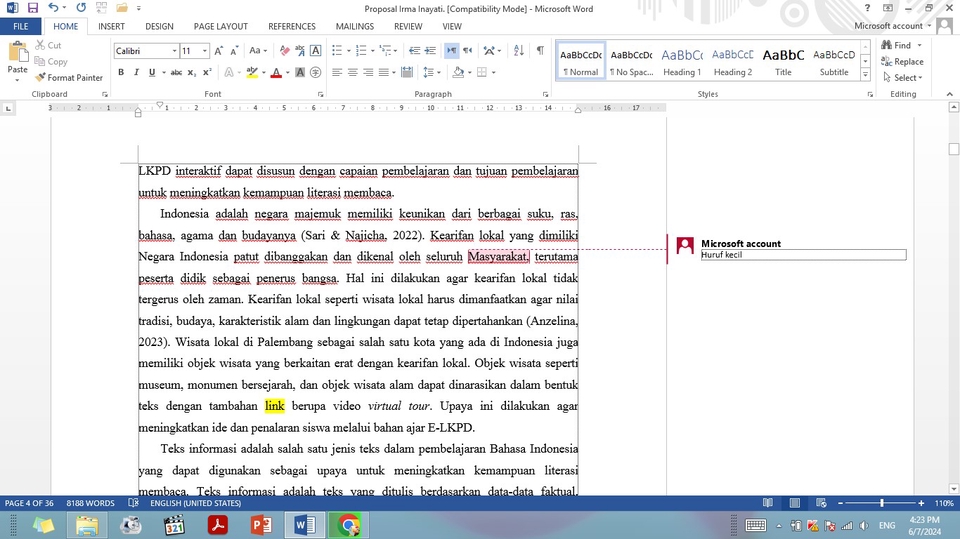The width and height of the screenshot is (960, 539).
Task: Expand the font size dropdown
Action: tap(206, 50)
